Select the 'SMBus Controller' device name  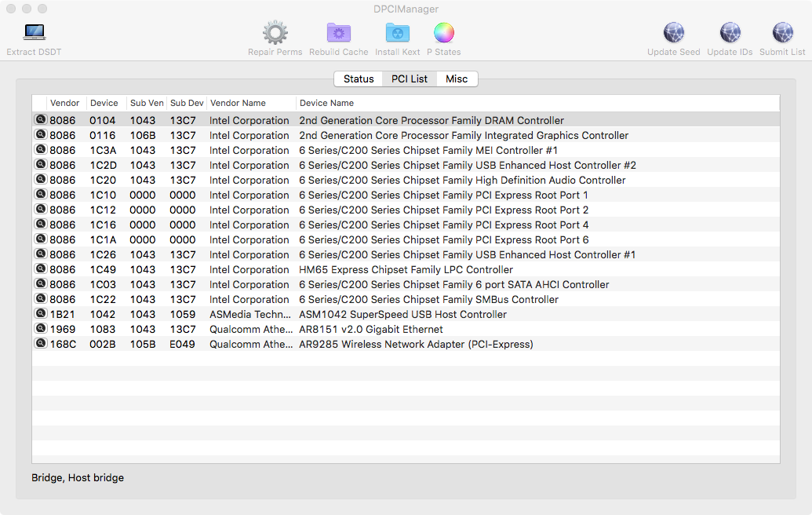pyautogui.click(x=429, y=299)
